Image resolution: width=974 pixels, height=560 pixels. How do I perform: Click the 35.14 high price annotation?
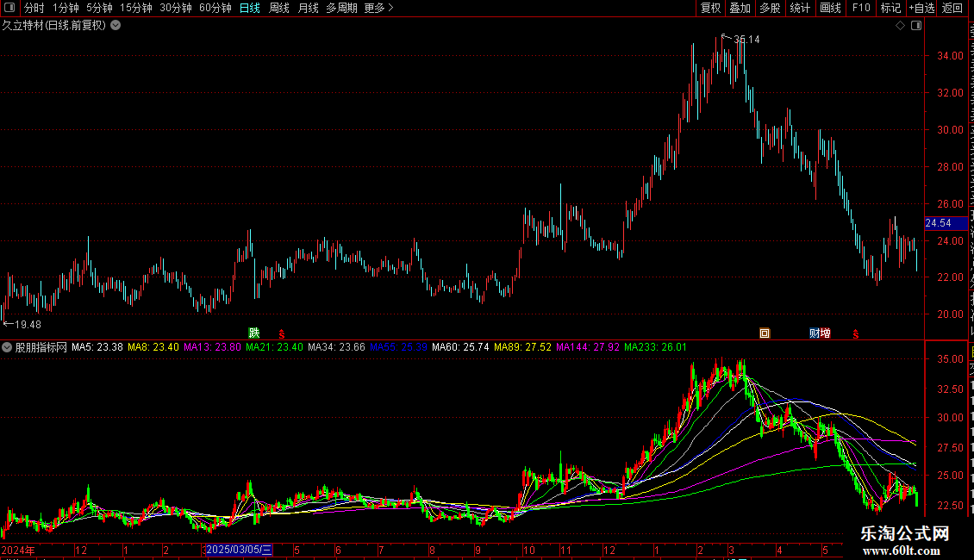[x=746, y=40]
